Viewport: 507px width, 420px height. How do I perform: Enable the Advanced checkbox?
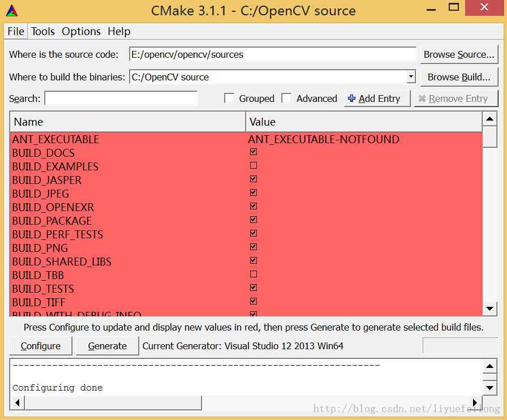(x=286, y=98)
